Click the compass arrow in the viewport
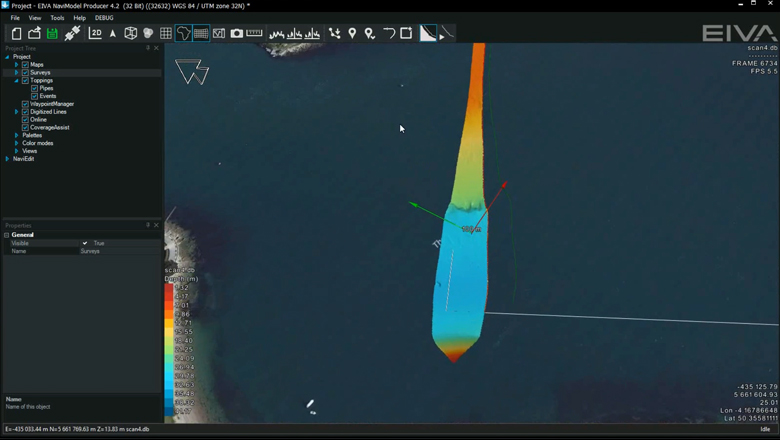780x440 pixels. click(192, 72)
